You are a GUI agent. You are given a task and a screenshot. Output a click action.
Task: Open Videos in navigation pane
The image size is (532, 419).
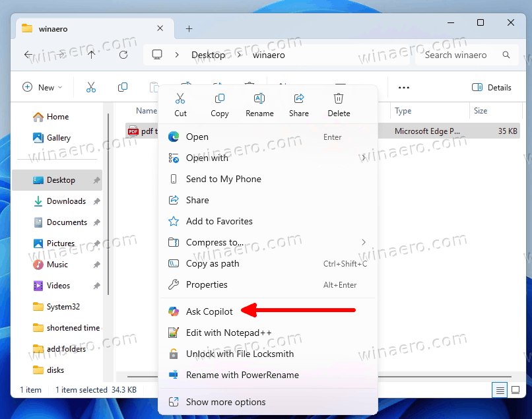pos(57,286)
